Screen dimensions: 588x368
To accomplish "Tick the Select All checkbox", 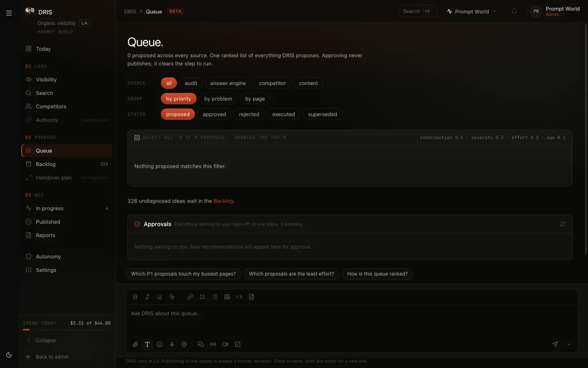I will (x=137, y=138).
